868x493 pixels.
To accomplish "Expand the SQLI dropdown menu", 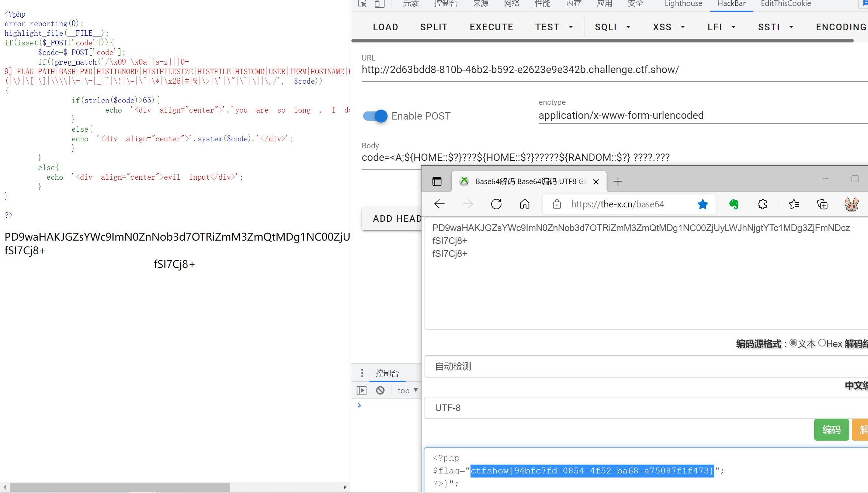I will pos(612,27).
